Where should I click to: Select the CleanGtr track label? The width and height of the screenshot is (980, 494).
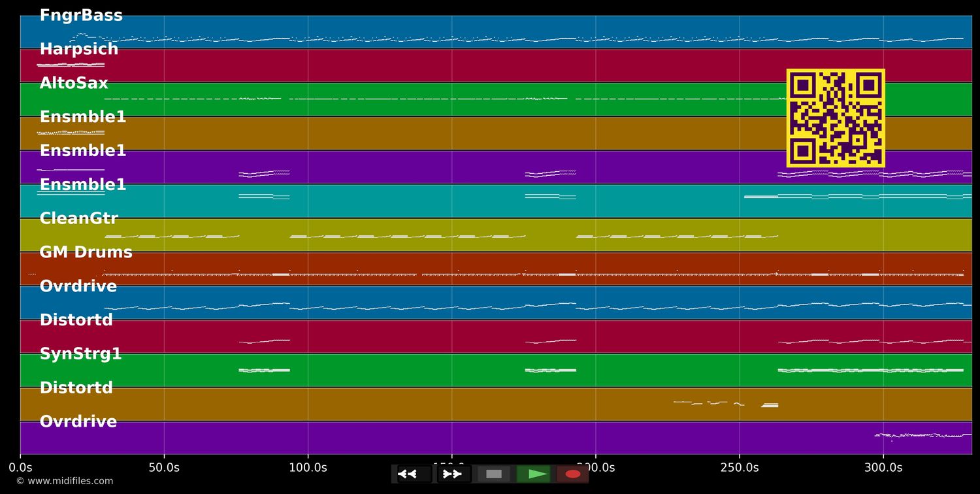pos(78,219)
